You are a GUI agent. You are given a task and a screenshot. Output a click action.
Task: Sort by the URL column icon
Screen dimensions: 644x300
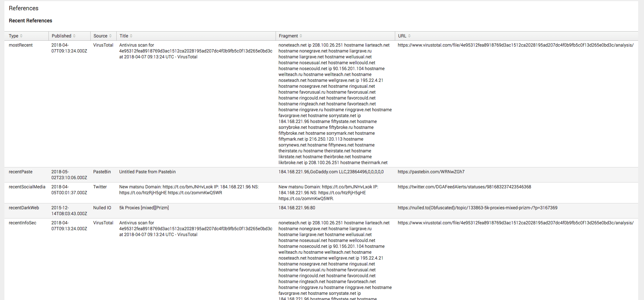tap(409, 36)
